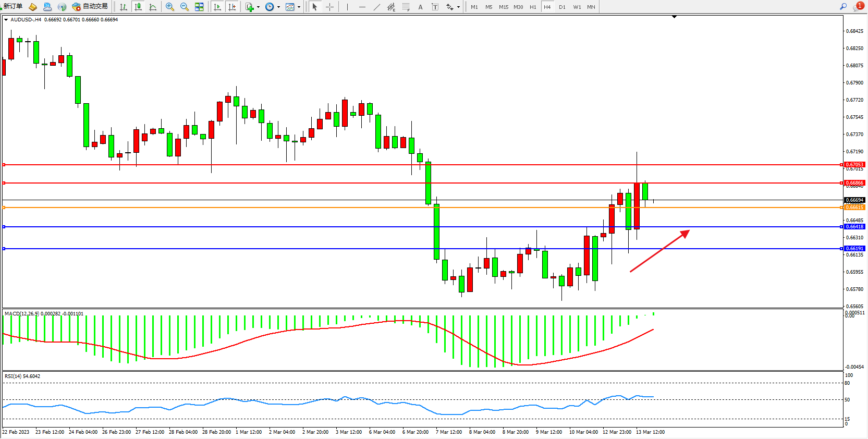
Task: Switch chart to candlestick display mode
Action: tap(138, 7)
